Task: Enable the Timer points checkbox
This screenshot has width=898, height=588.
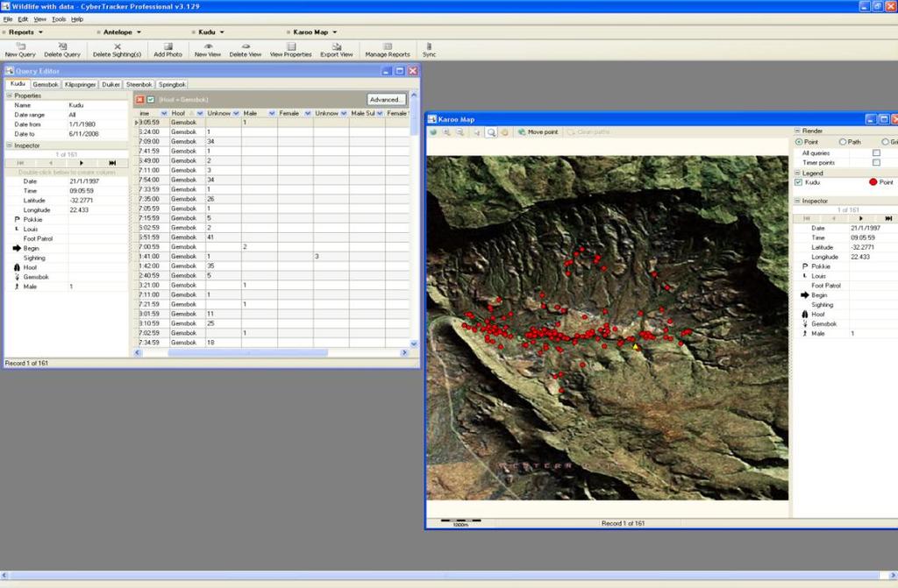Action: pos(876,163)
